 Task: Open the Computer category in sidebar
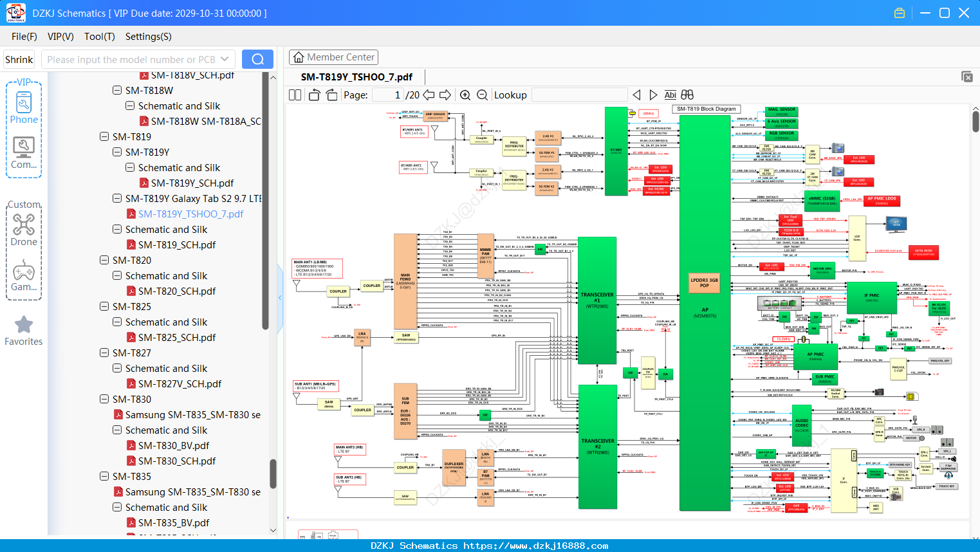click(x=24, y=152)
